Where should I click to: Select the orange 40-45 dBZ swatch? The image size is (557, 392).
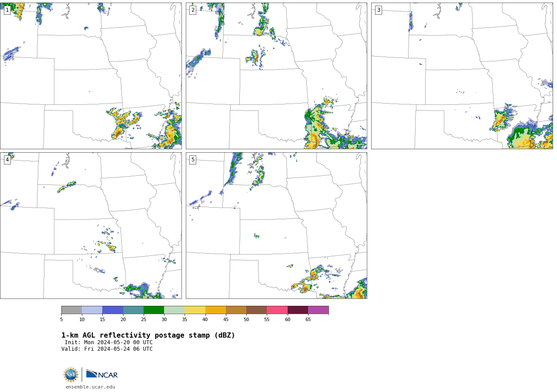click(215, 310)
